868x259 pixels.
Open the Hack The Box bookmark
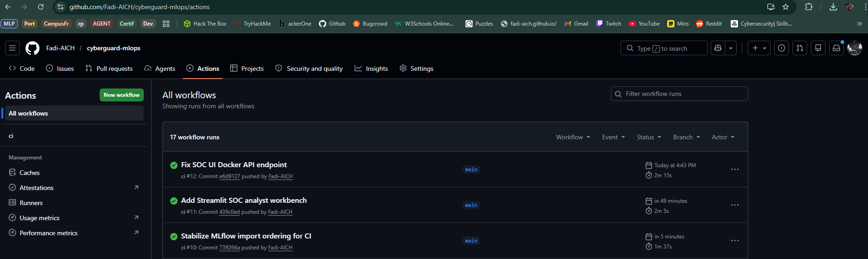coord(205,24)
